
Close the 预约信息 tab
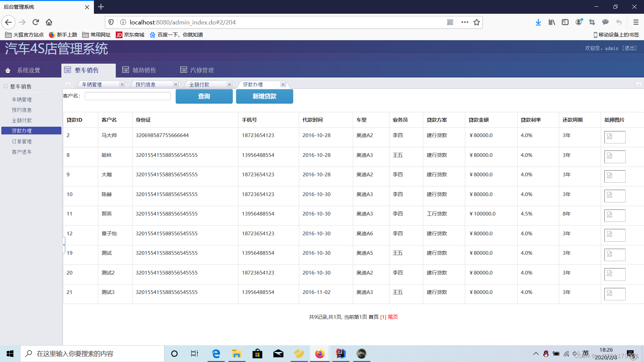point(176,84)
